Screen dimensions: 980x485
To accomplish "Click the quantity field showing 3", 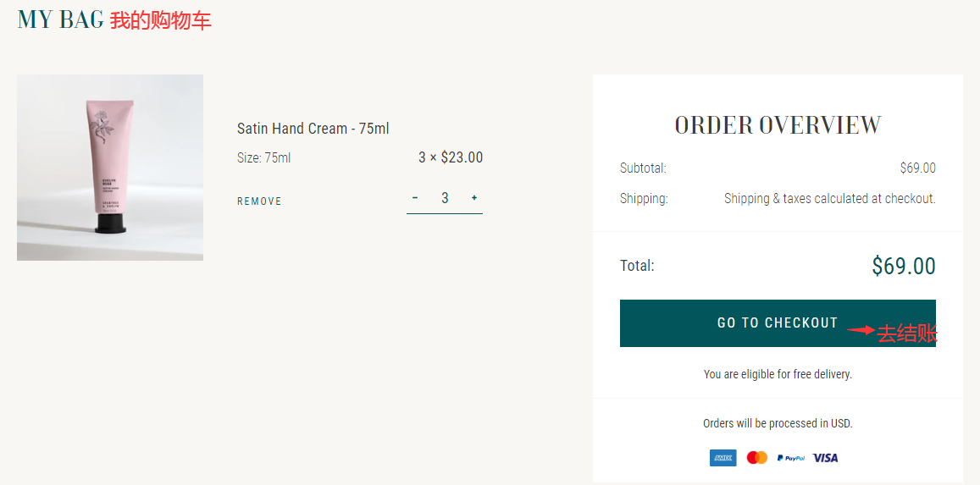I will (445, 198).
